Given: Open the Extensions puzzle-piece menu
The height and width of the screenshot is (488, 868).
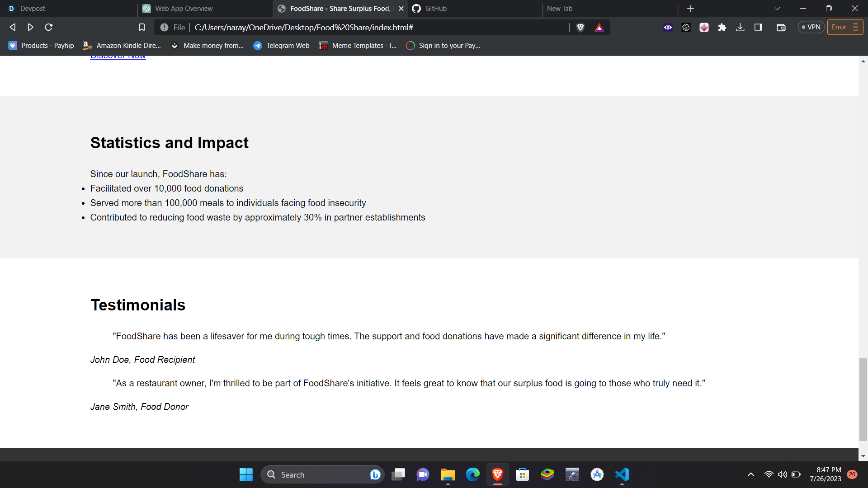Looking at the screenshot, I should (x=722, y=27).
